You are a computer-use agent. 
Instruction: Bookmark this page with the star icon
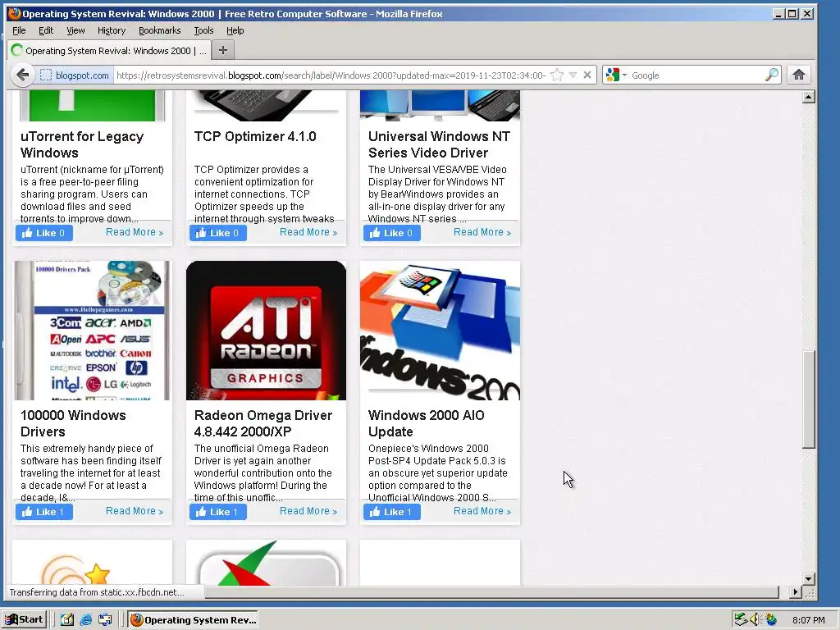[557, 75]
